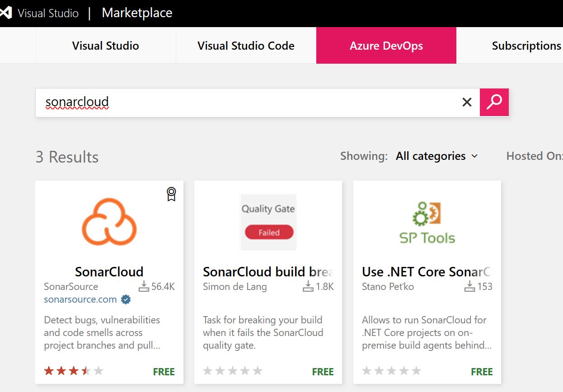Click the top publisher ribbon badge icon
Viewport: 563px width, 392px height.
pyautogui.click(x=171, y=194)
